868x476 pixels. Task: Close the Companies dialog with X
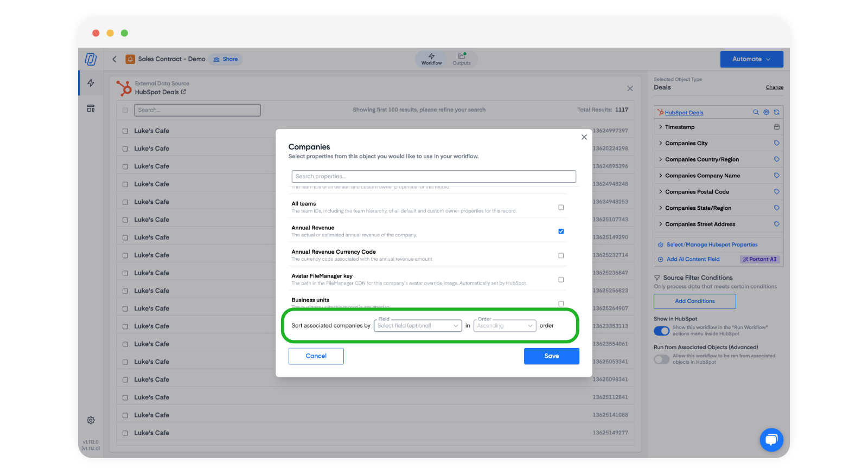pyautogui.click(x=584, y=137)
